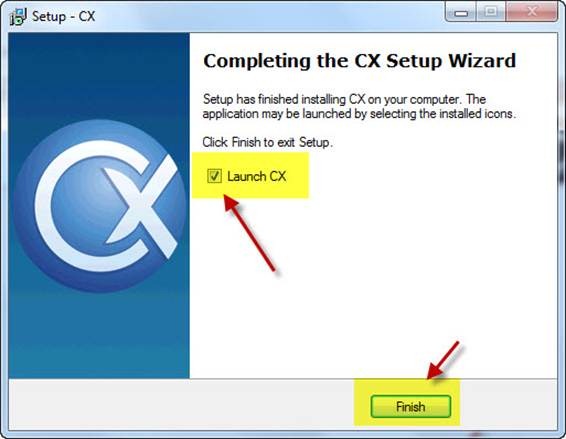Click the 'Completing the CX Setup Wizard' heading
Screen dimensions: 566x439
[360, 61]
